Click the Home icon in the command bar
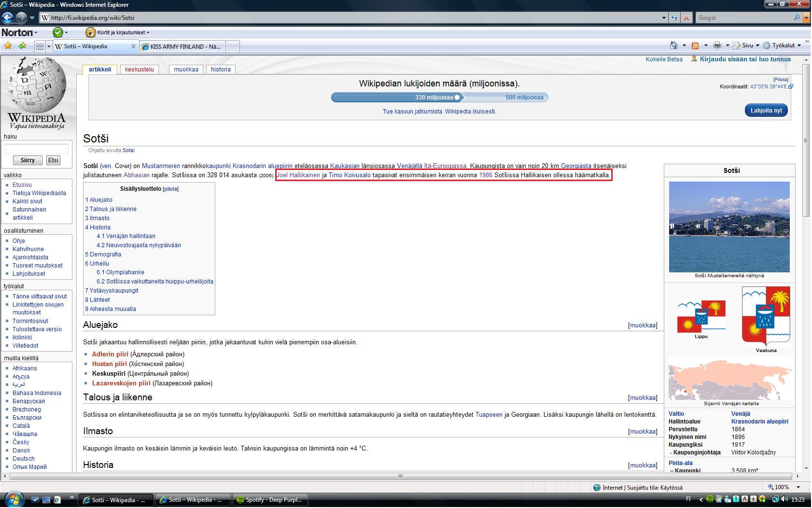812x508 pixels. pos(674,45)
